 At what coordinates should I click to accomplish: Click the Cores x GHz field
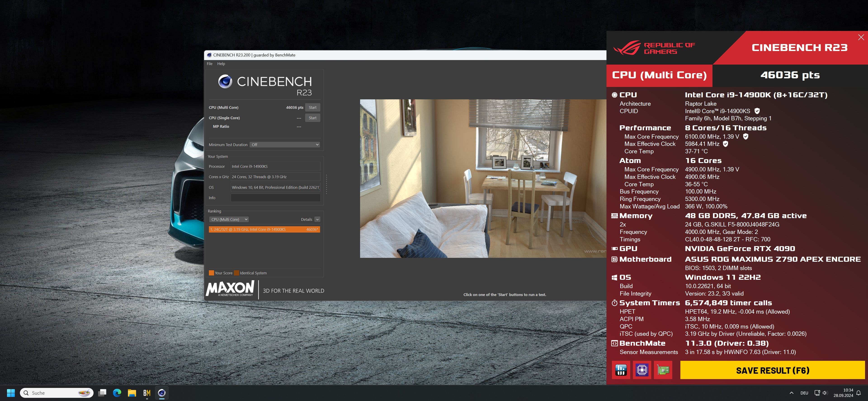pyautogui.click(x=275, y=177)
